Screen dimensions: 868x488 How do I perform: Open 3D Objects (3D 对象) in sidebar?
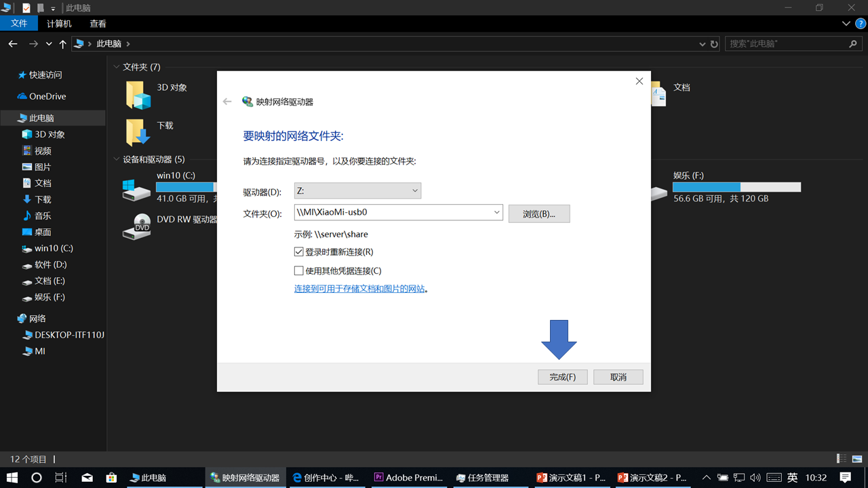[50, 135]
